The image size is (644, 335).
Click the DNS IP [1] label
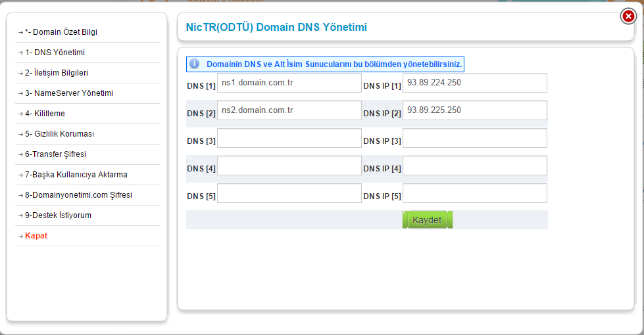(x=382, y=86)
